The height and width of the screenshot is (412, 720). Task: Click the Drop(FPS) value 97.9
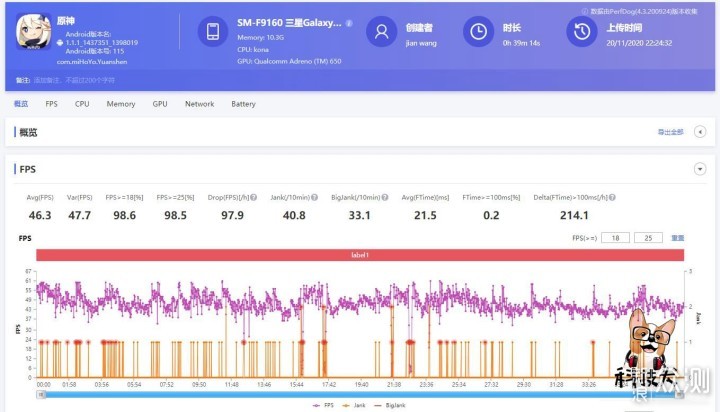(x=232, y=215)
